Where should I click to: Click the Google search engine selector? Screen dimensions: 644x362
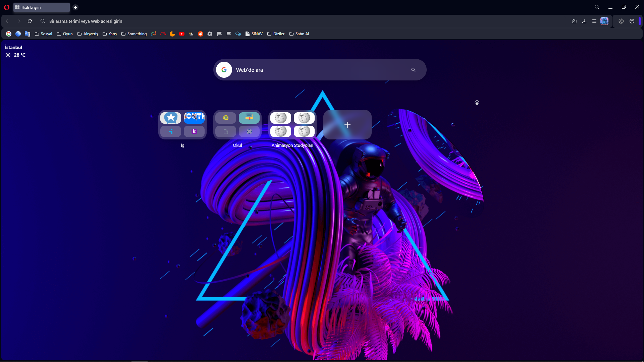pos(224,70)
